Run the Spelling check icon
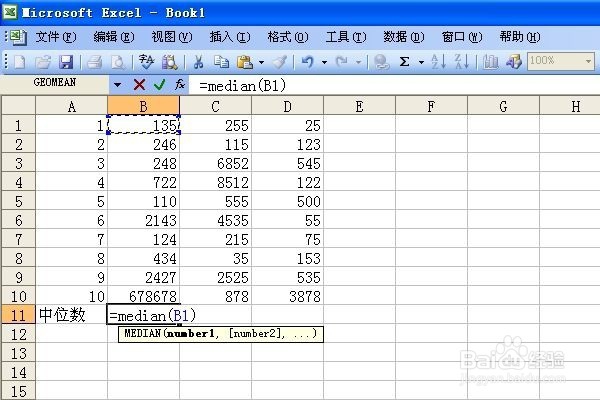 (x=146, y=61)
